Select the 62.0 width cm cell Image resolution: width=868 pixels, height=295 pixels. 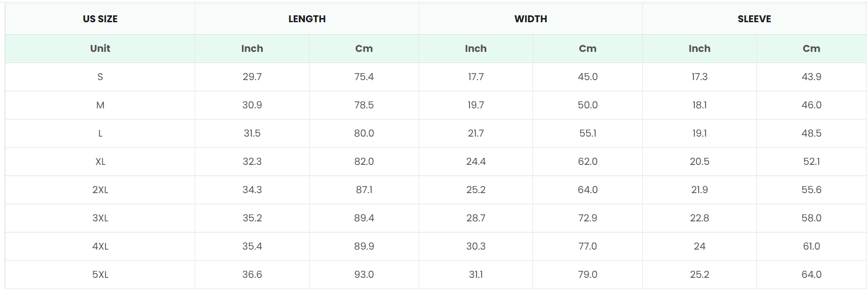588,162
